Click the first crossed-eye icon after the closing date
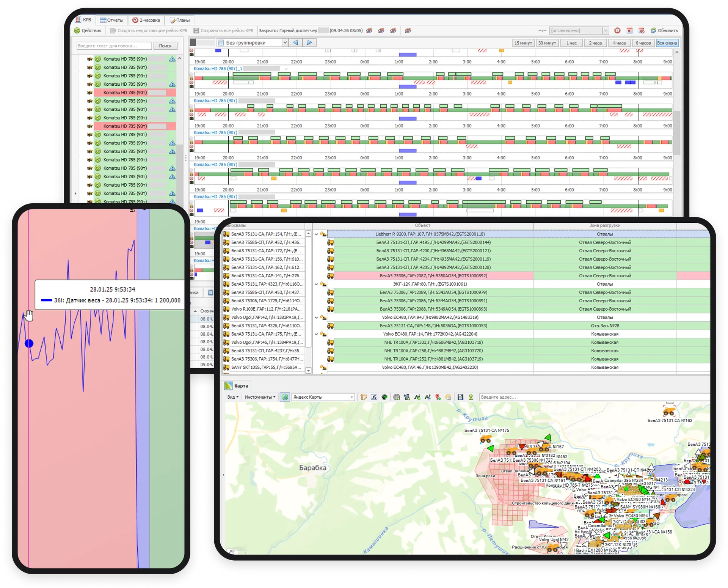The height and width of the screenshot is (588, 728). [x=369, y=30]
